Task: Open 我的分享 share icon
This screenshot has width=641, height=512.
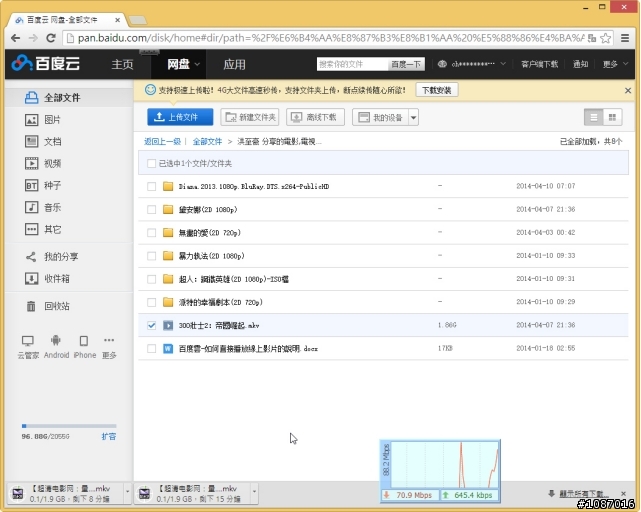Action: click(x=31, y=257)
